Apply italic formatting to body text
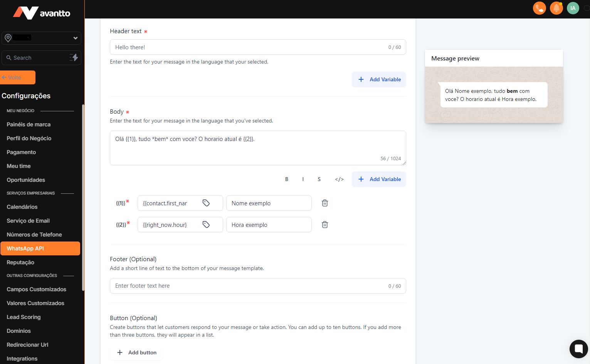The width and height of the screenshot is (590, 364). (x=303, y=179)
